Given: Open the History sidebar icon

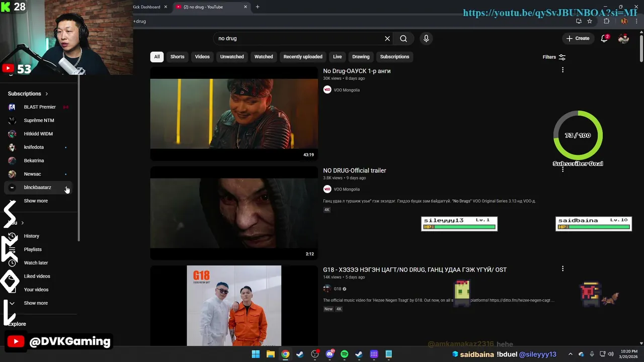Looking at the screenshot, I should [x=12, y=236].
